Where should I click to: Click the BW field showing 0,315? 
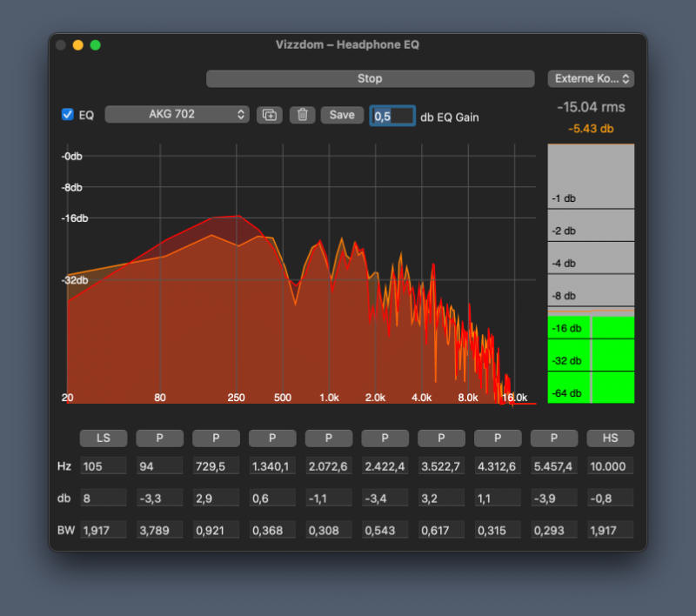[498, 530]
